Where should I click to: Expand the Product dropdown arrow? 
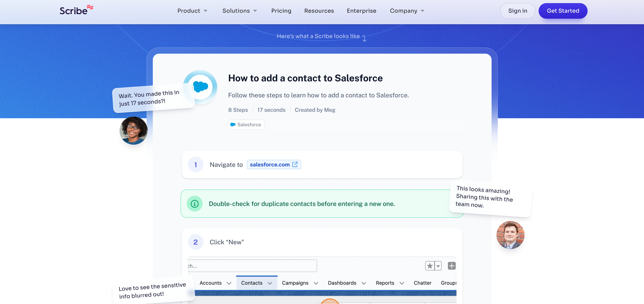205,11
